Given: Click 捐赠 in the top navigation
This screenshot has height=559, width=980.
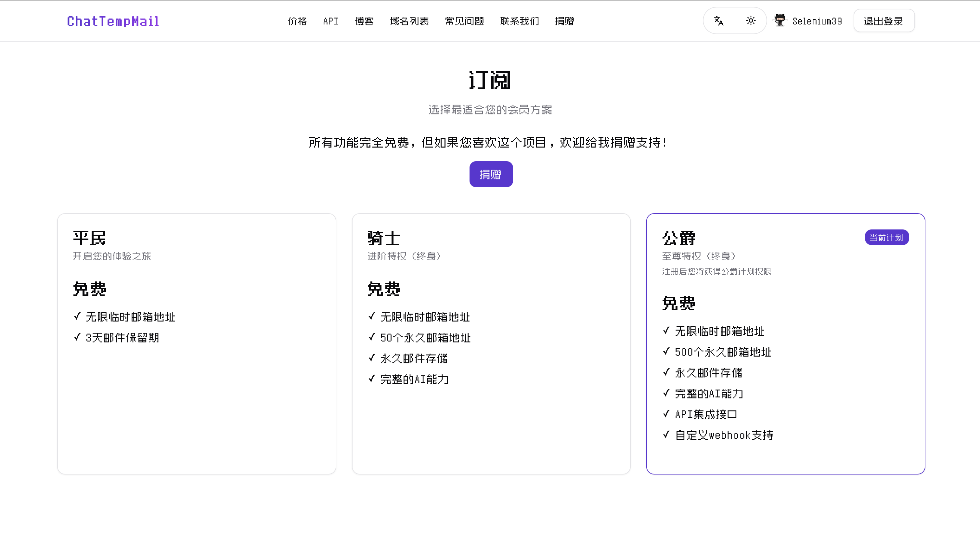Looking at the screenshot, I should (564, 21).
